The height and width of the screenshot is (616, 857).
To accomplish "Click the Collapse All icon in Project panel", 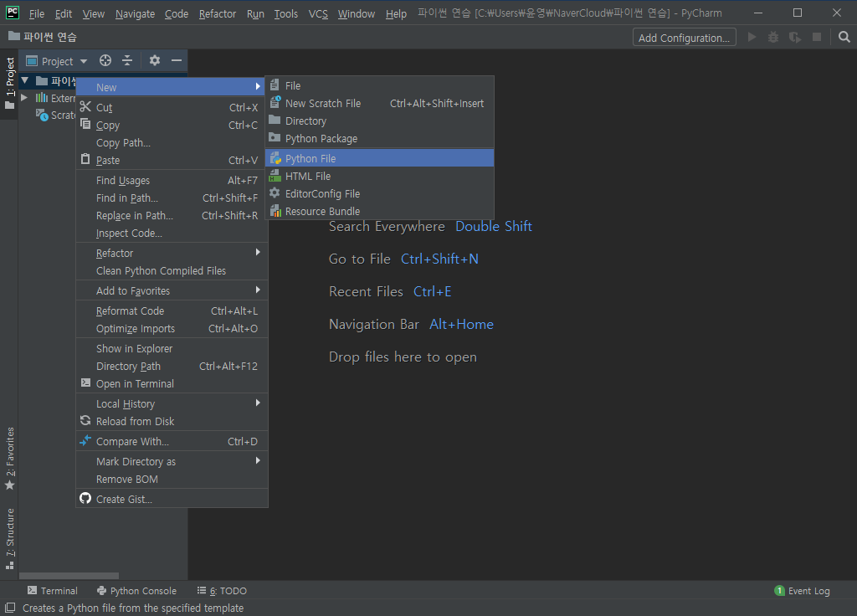I will click(127, 60).
